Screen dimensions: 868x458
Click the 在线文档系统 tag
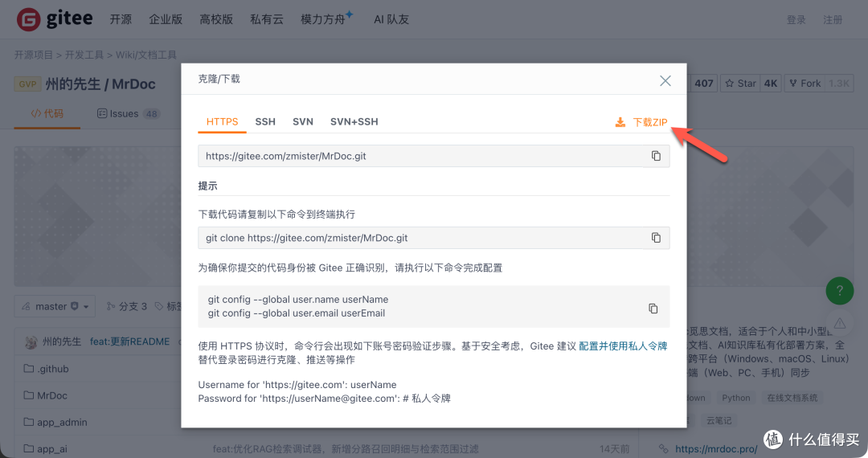792,398
